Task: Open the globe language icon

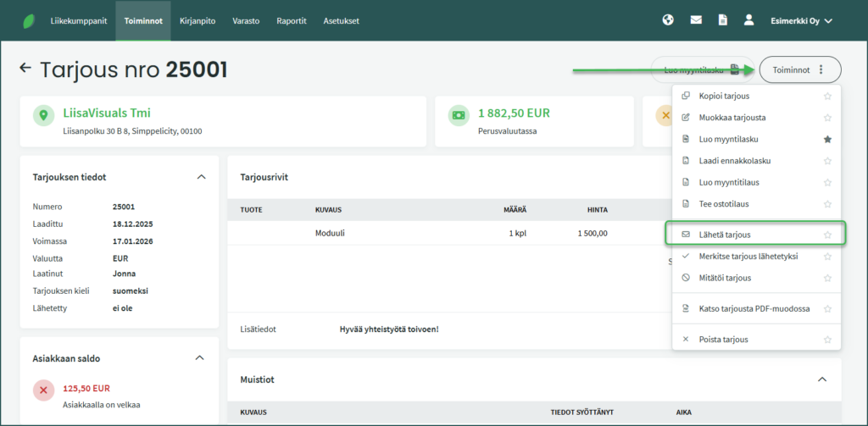Action: (x=668, y=20)
